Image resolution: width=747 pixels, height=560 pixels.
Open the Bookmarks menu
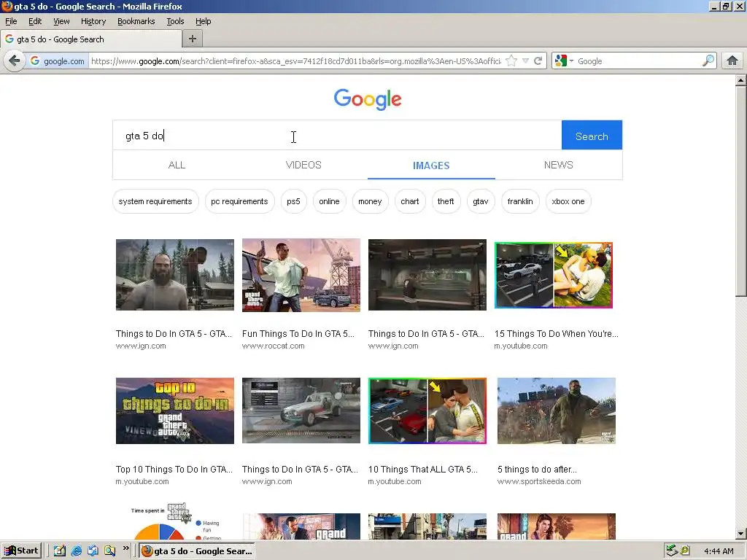[136, 21]
